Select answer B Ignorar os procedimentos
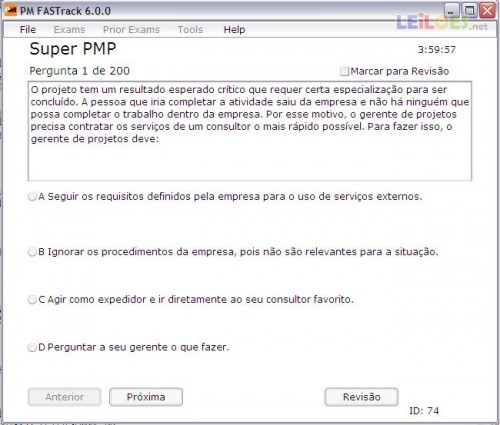The image size is (500, 425). coord(32,252)
